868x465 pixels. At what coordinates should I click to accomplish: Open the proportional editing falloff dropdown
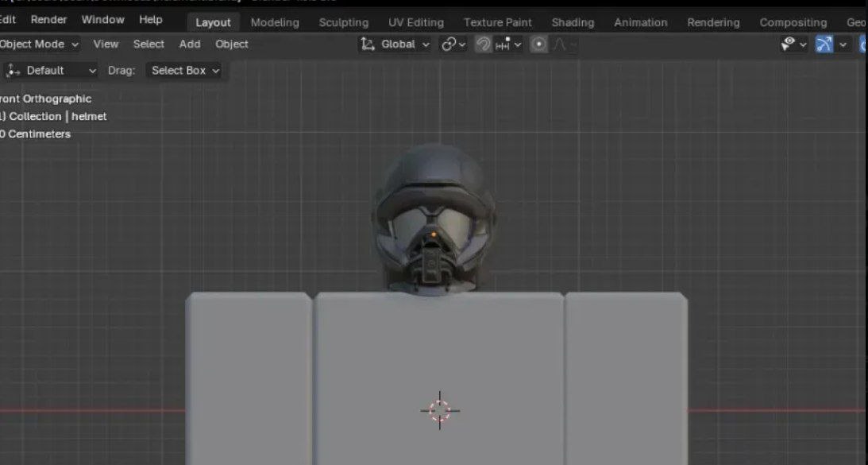pos(564,45)
